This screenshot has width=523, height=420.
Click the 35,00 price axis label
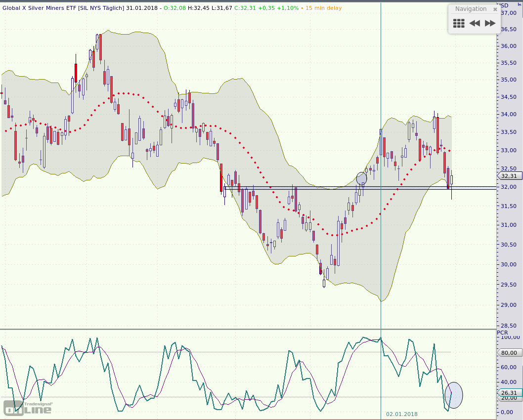click(509, 80)
